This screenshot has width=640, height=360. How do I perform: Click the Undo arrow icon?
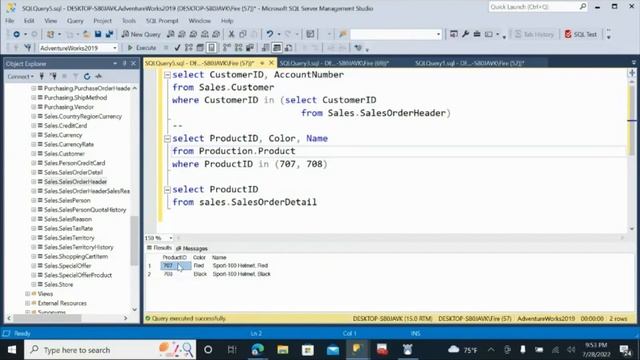(269, 34)
